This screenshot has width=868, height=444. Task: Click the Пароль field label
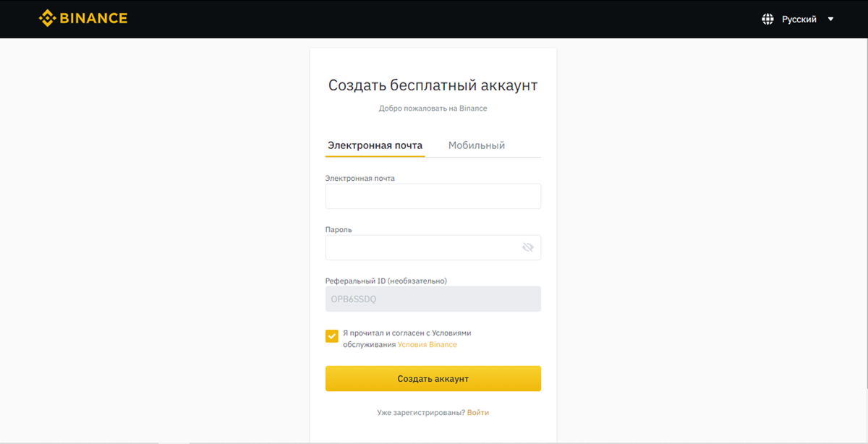click(339, 229)
